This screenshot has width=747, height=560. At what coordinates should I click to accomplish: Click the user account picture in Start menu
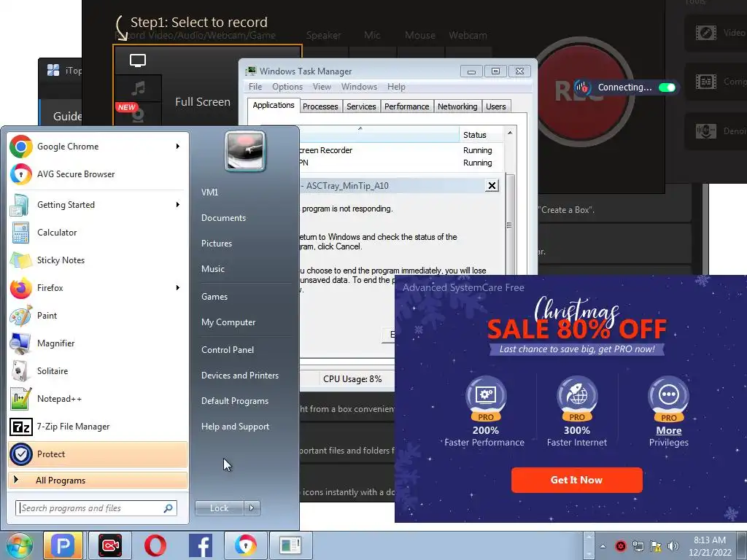[x=245, y=152]
